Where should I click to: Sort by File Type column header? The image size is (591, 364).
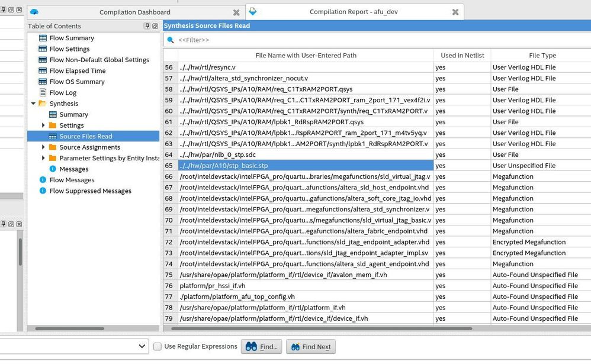(542, 56)
